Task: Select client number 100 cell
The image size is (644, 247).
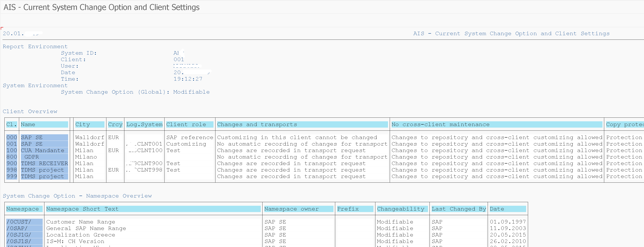Action: [x=12, y=151]
